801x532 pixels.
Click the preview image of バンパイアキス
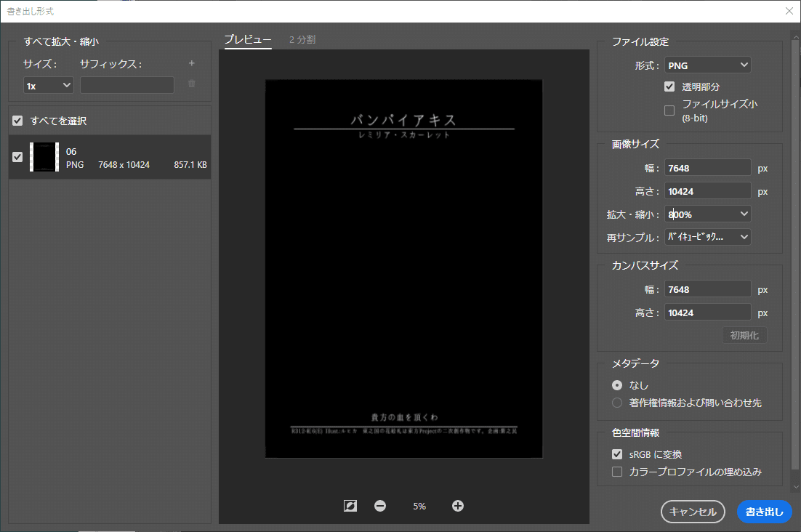point(403,269)
